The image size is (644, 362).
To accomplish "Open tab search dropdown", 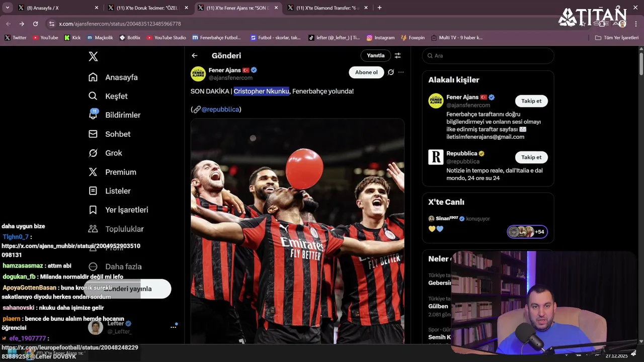I will (x=8, y=8).
